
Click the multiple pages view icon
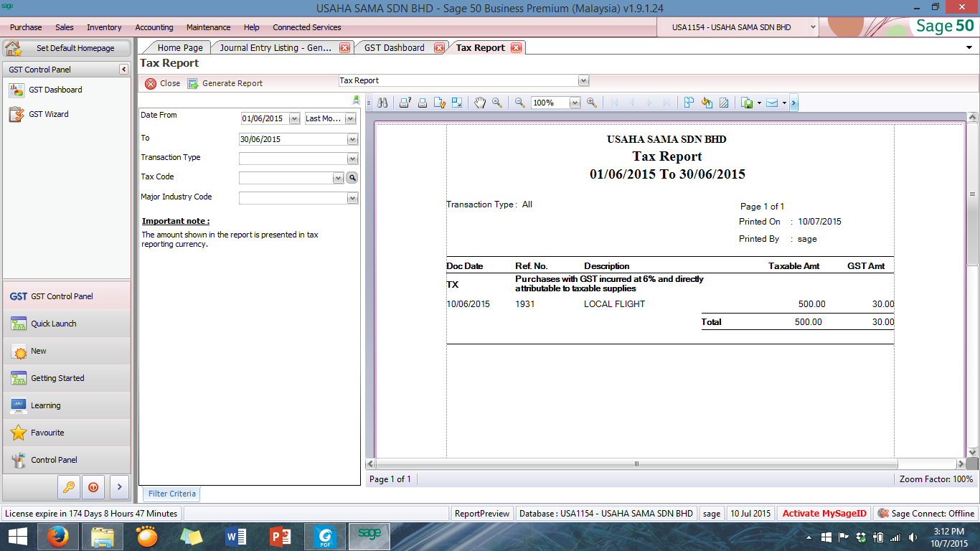point(689,103)
